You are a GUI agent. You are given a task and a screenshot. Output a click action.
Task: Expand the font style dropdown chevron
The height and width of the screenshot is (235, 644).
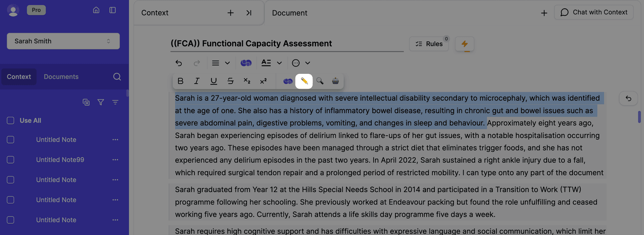(x=279, y=63)
